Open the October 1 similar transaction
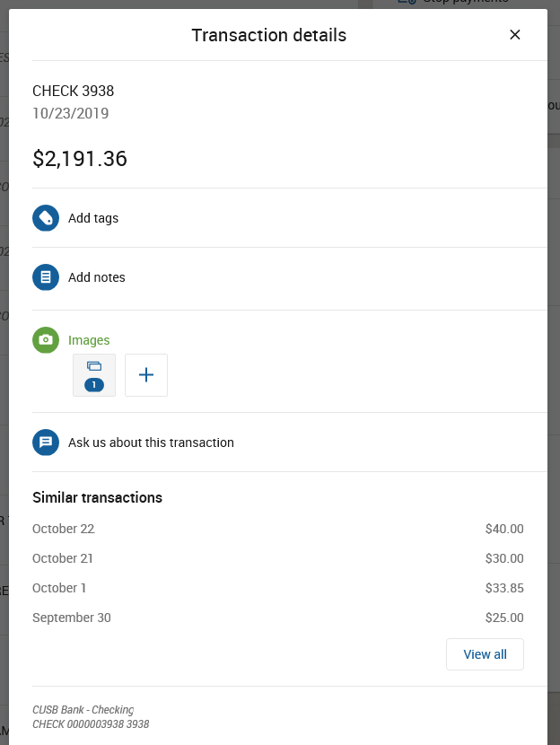The image size is (560, 745). tap(59, 588)
